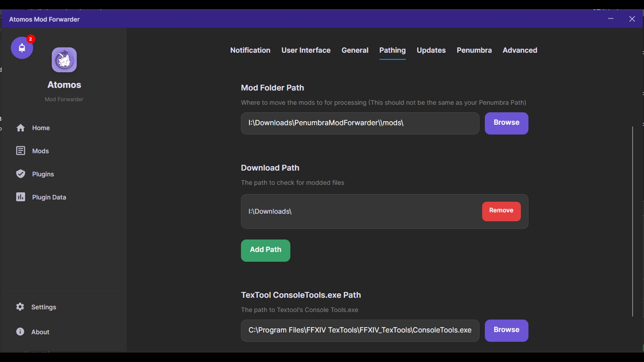Click 'The path to check for modded files'
Image resolution: width=644 pixels, height=362 pixels.
point(292,183)
